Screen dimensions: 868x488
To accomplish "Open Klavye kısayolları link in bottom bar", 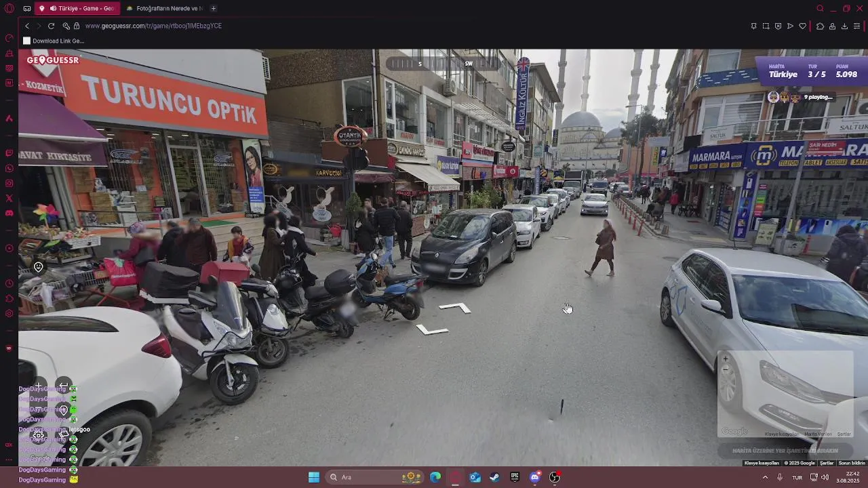I will [x=762, y=463].
